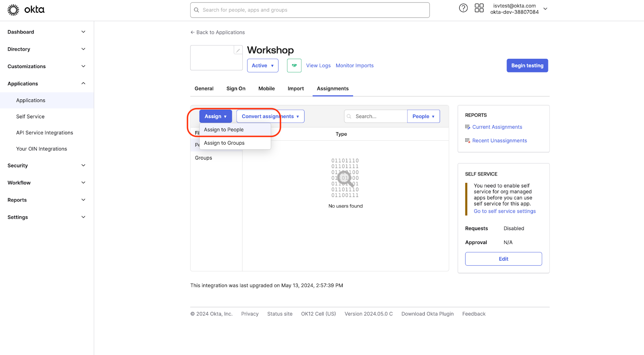Click the View Logs link
This screenshot has width=644, height=355.
click(318, 66)
